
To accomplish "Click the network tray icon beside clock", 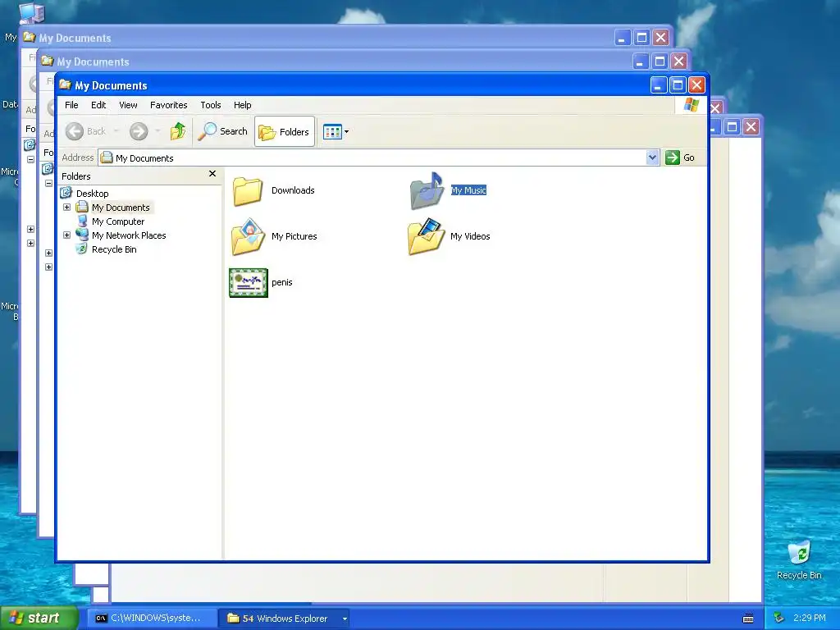I will 779,619.
